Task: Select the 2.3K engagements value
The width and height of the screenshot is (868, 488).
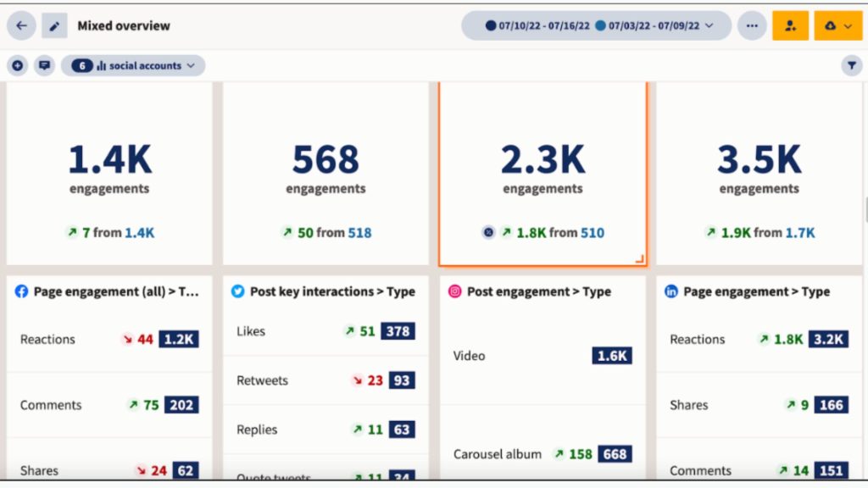Action: click(542, 159)
